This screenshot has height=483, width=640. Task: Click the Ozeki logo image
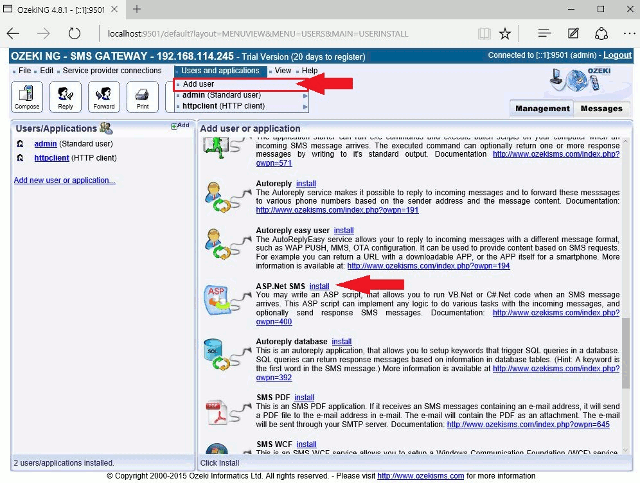pos(581,80)
